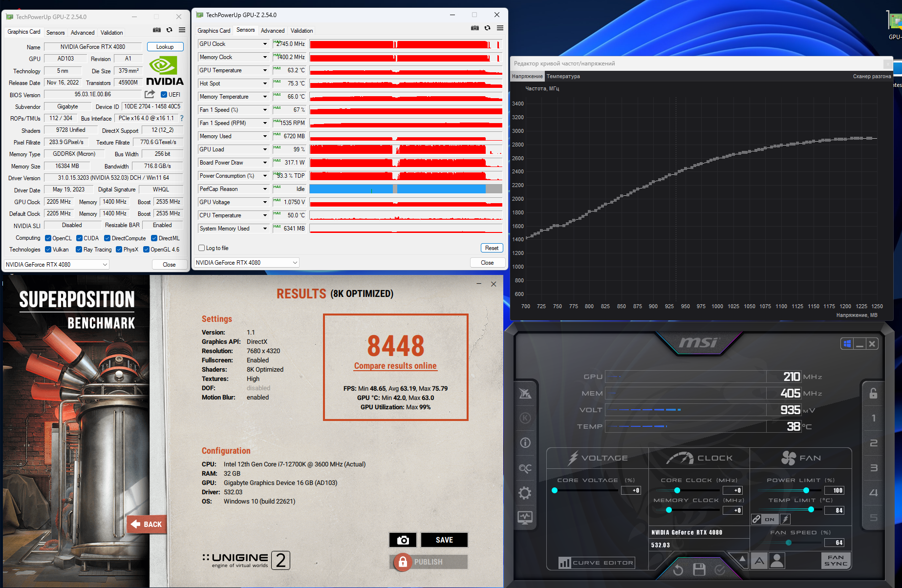Toggle the OpenCL checkbox
The image size is (902, 588).
tap(48, 238)
